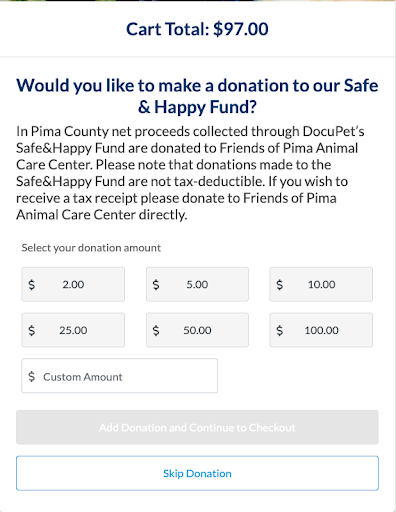Select the 2.00 donation amount

point(73,284)
